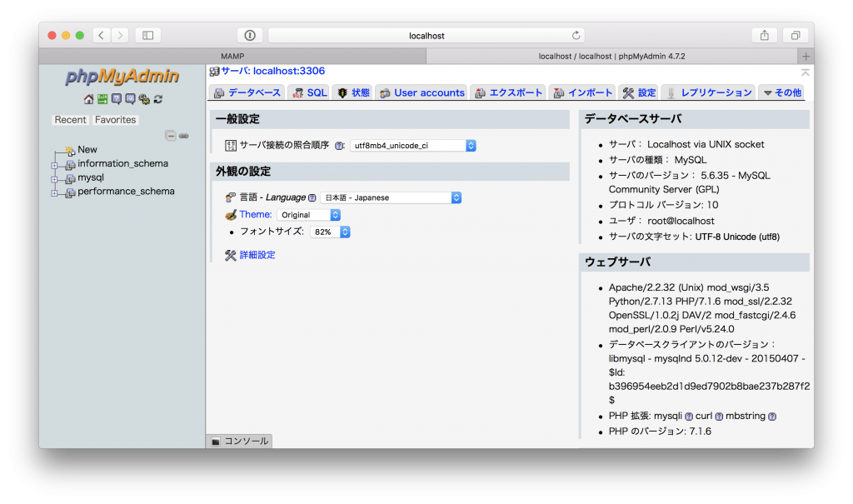
Task: Open navigation panel settings via the wrench icon
Action: coord(144,99)
